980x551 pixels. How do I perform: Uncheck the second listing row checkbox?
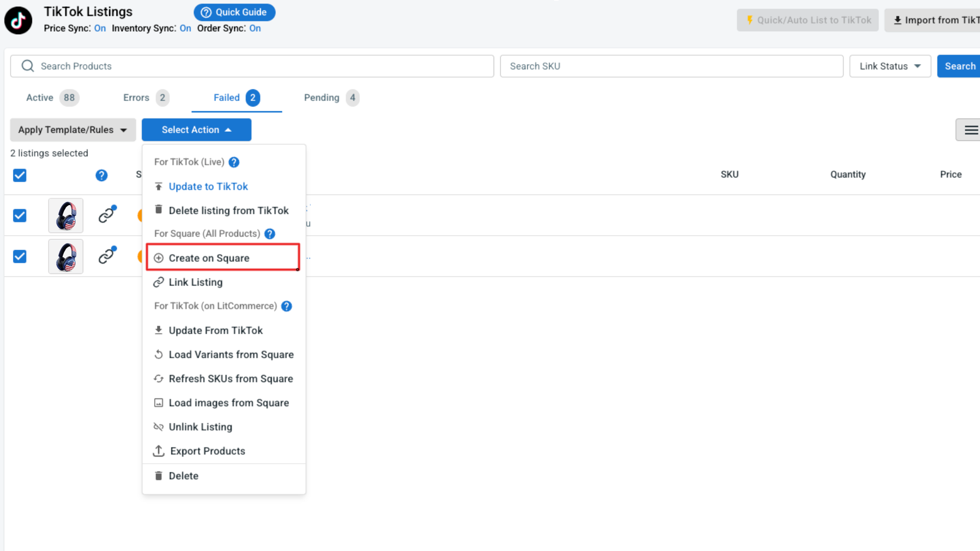(x=20, y=256)
